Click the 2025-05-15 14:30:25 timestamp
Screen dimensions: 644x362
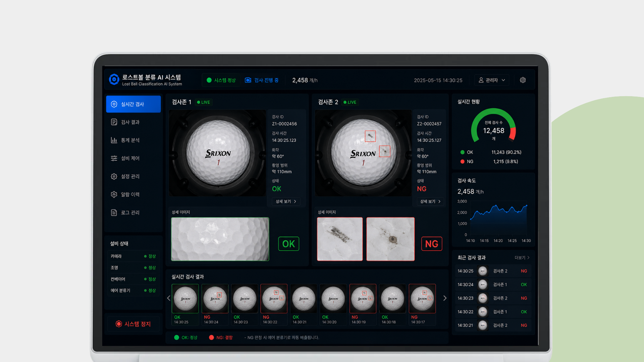(438, 80)
